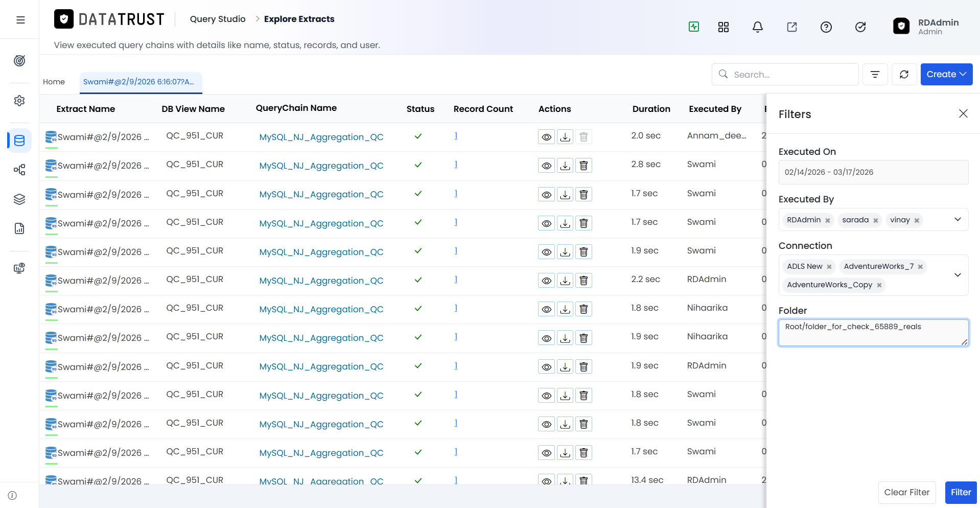Image resolution: width=980 pixels, height=508 pixels.
Task: Click the target dashboard sidebar icon
Action: [x=19, y=61]
